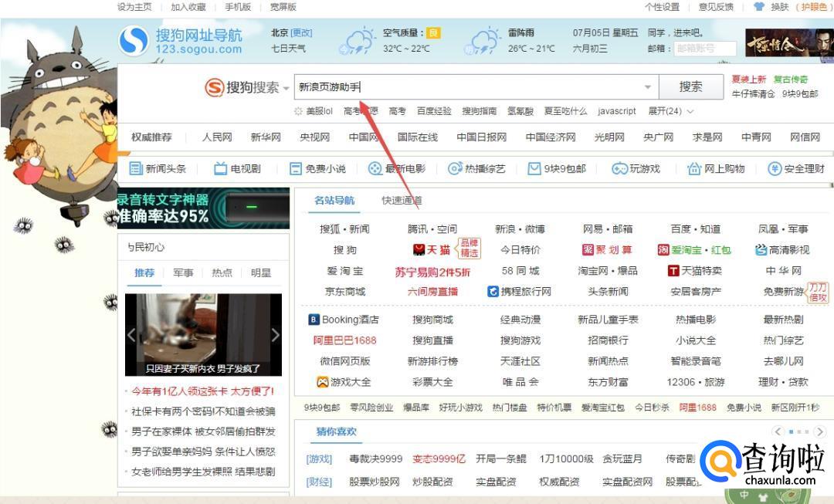Select the 热点 news tab
This screenshot has width=834, height=504.
tap(222, 272)
